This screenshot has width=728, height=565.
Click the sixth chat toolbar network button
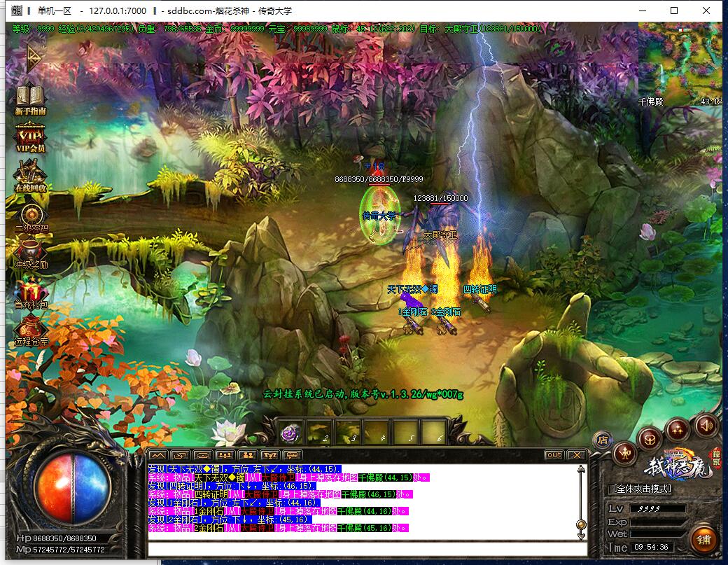(269, 456)
